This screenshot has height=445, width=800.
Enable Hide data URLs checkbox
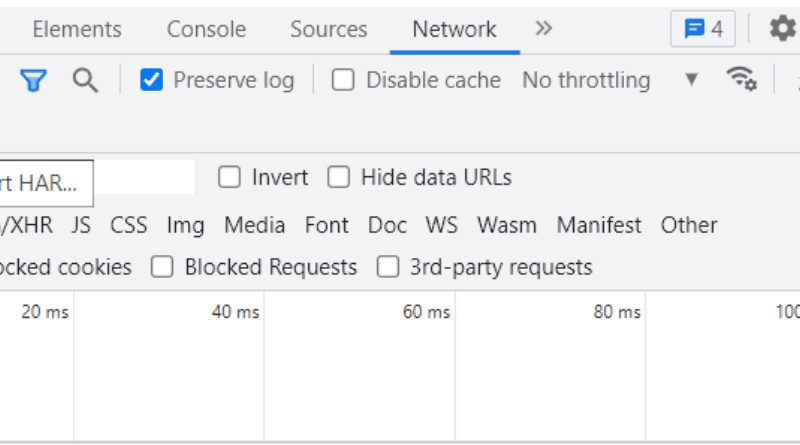pyautogui.click(x=339, y=177)
